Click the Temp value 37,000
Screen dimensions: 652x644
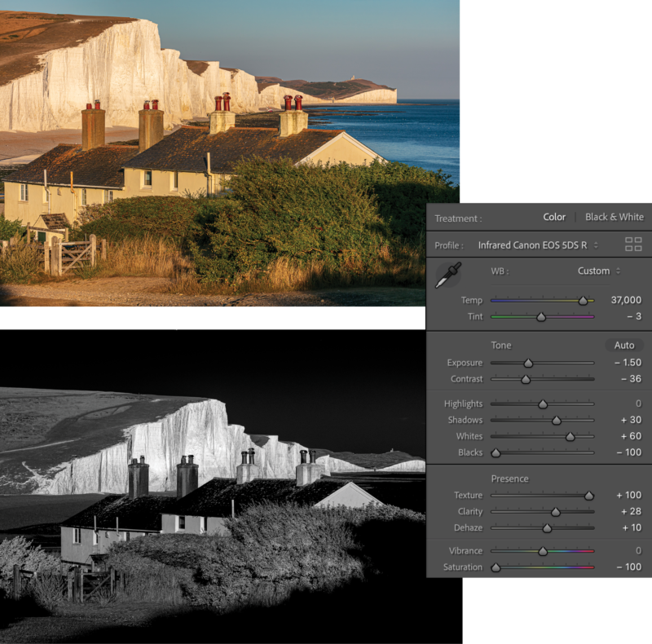tap(626, 300)
